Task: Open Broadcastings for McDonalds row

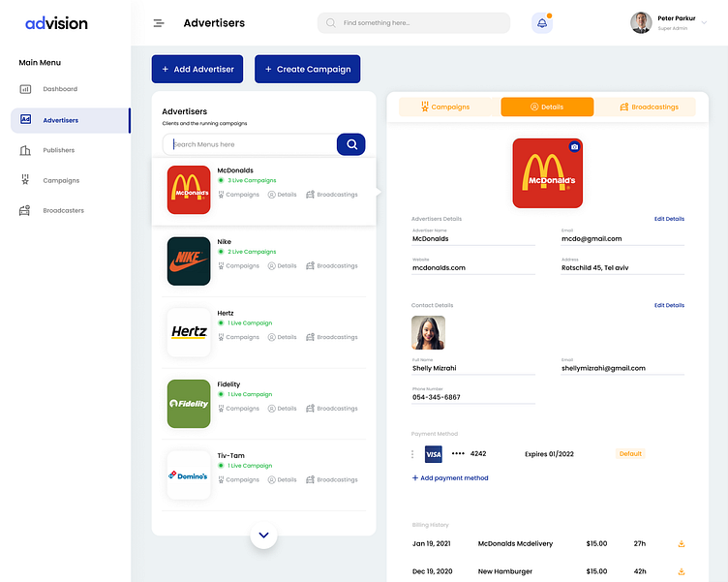Action: (x=332, y=195)
